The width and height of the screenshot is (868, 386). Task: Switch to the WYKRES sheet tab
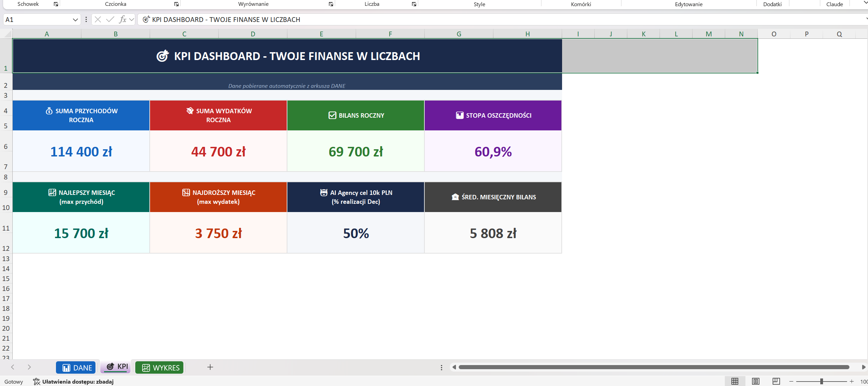click(x=159, y=367)
